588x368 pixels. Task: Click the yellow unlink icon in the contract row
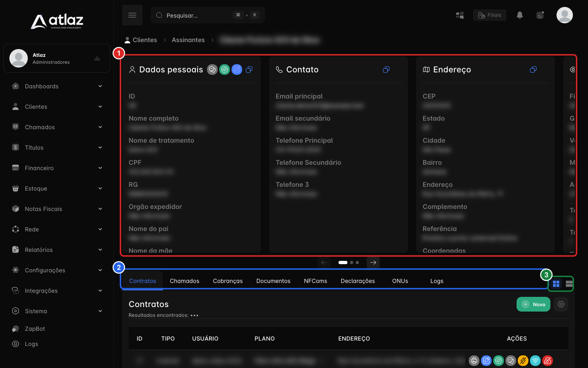tap(523, 361)
